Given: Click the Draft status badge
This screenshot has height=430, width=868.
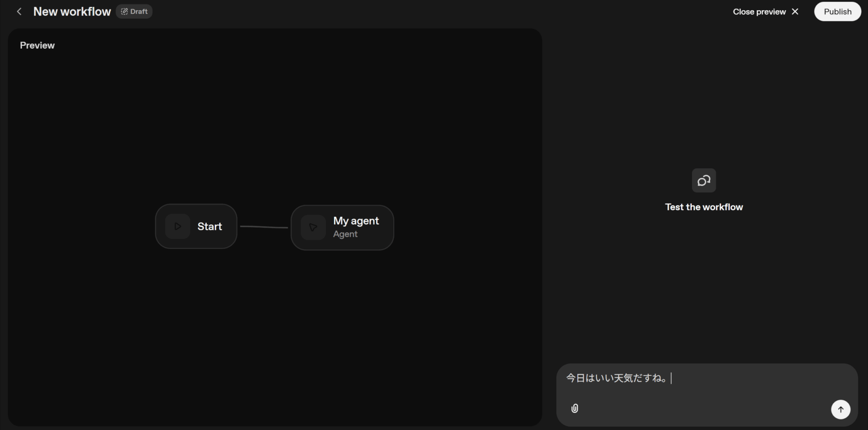Looking at the screenshot, I should [134, 11].
